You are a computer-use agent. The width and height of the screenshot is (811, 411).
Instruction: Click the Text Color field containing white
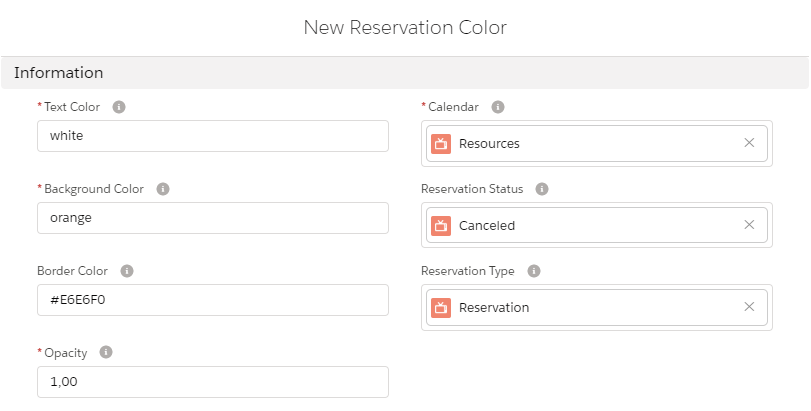tap(212, 136)
